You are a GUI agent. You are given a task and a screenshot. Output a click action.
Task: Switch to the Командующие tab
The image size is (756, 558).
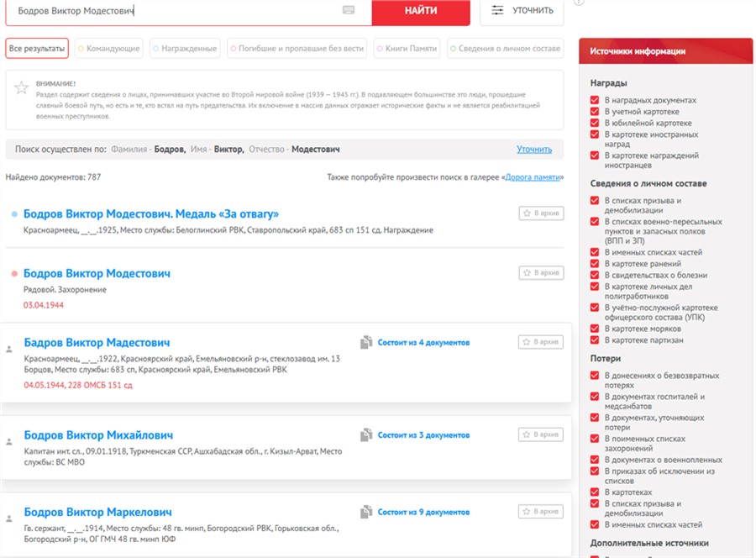coord(108,48)
